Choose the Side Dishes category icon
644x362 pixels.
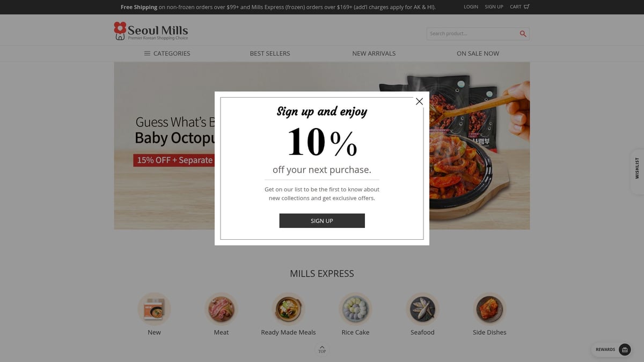click(489, 309)
